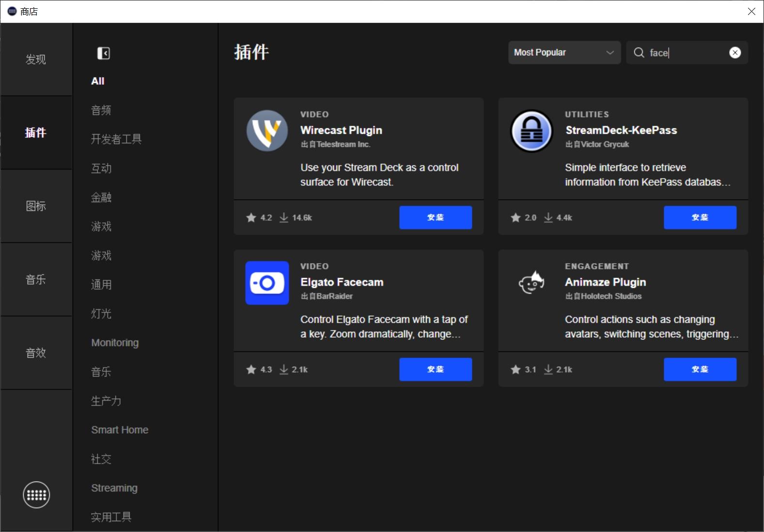Click the Elgato Facecam download icon
Viewport: 764px width, 532px height.
point(284,370)
